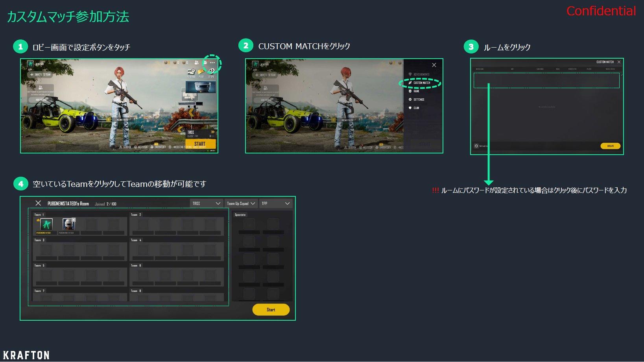Click the yellow Start button in room
Viewport: 644px width, 362px height.
tap(271, 310)
